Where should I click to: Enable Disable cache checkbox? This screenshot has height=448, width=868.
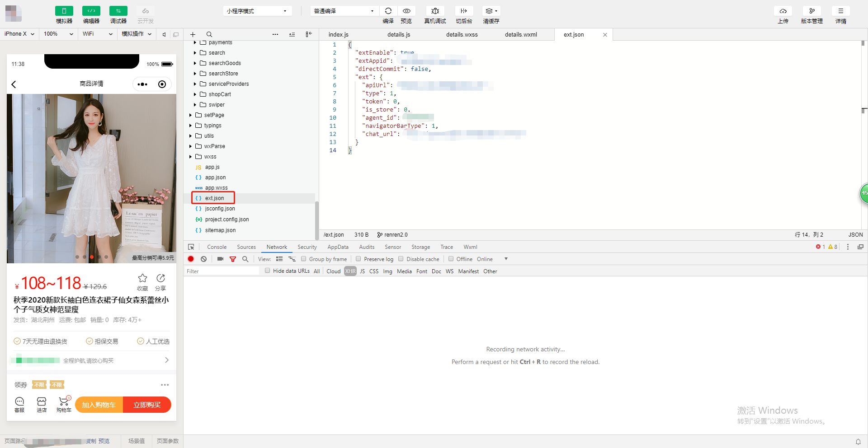(401, 259)
